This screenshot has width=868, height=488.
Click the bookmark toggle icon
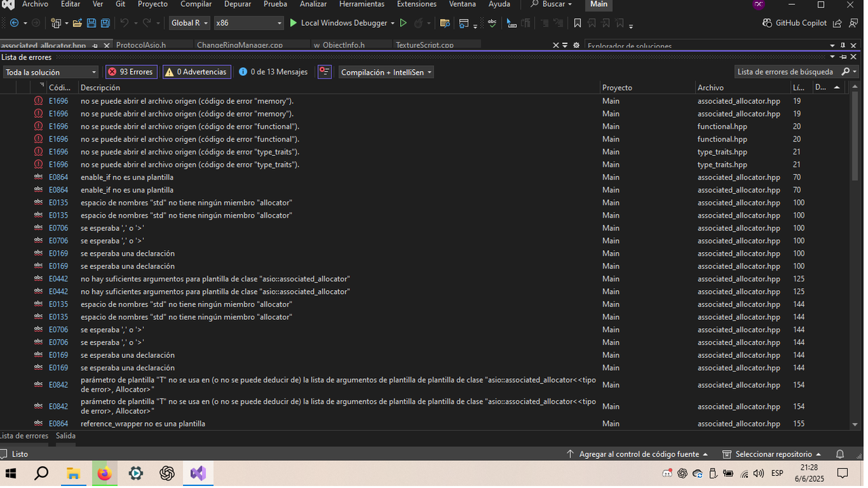(577, 23)
